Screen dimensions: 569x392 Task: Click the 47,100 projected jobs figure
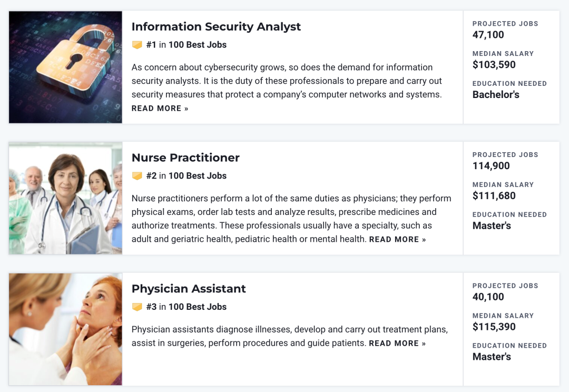pyautogui.click(x=488, y=35)
